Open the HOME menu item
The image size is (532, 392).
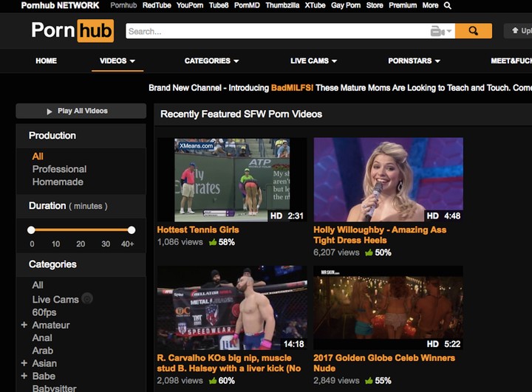(x=46, y=61)
